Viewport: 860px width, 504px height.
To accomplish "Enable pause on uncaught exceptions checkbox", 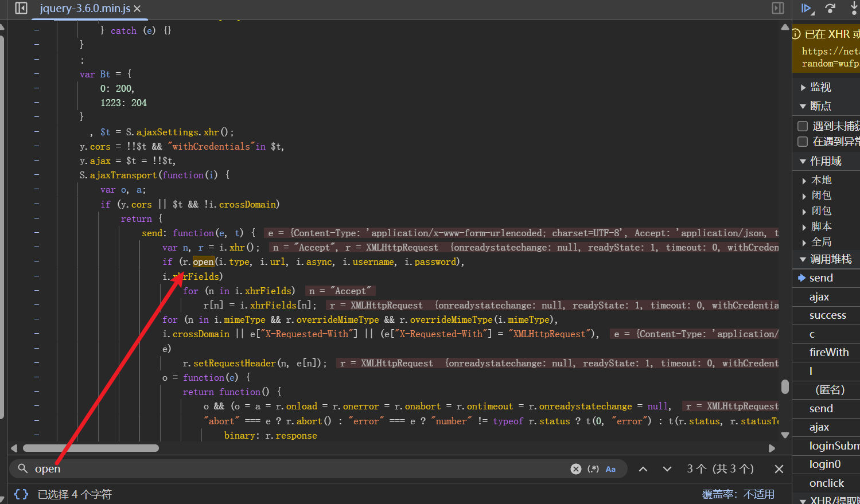I will (803, 126).
